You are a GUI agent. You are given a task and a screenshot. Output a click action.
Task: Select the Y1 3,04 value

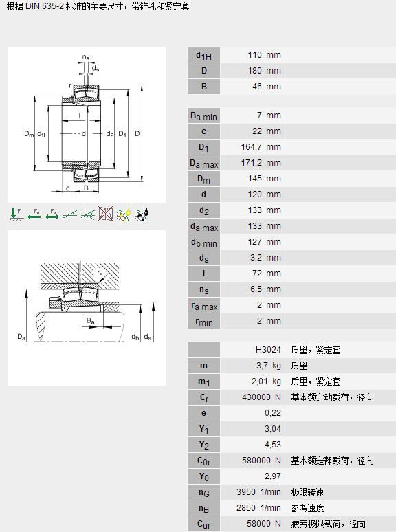pyautogui.click(x=273, y=429)
